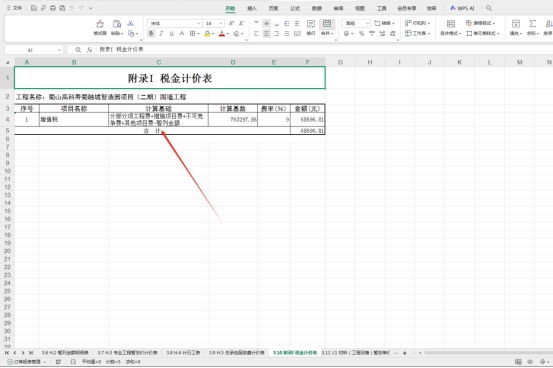
Task: Open the red font color picker
Action: pyautogui.click(x=222, y=34)
